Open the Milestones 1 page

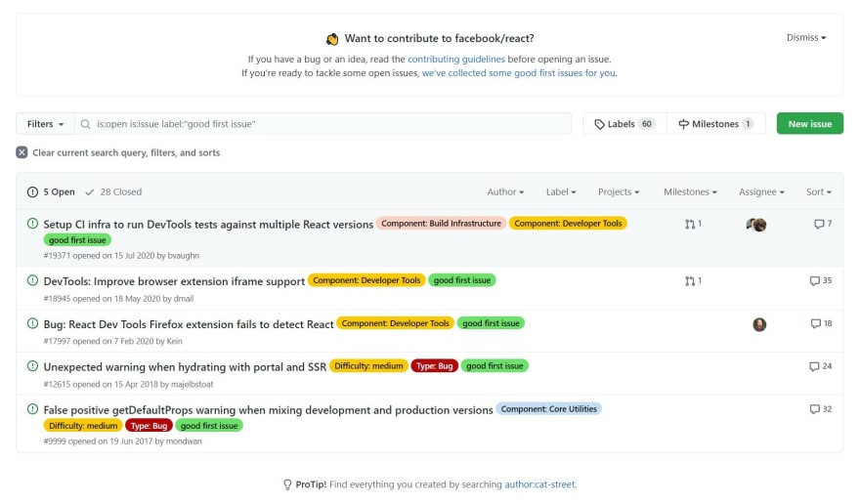[x=716, y=124]
